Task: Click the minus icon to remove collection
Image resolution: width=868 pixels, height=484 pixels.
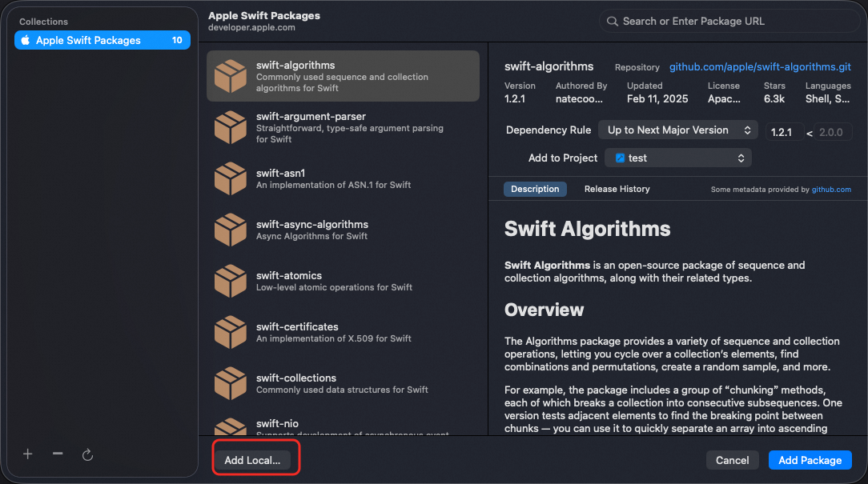Action: pyautogui.click(x=58, y=454)
